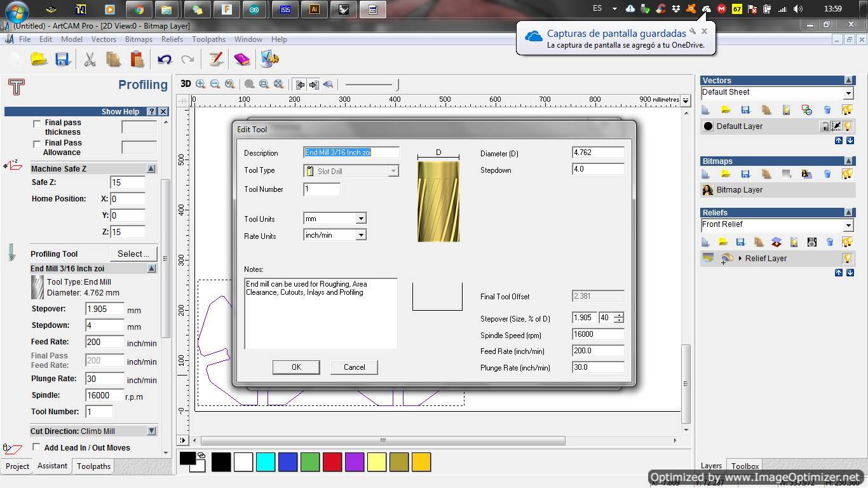Move the relief layer down

(x=850, y=273)
